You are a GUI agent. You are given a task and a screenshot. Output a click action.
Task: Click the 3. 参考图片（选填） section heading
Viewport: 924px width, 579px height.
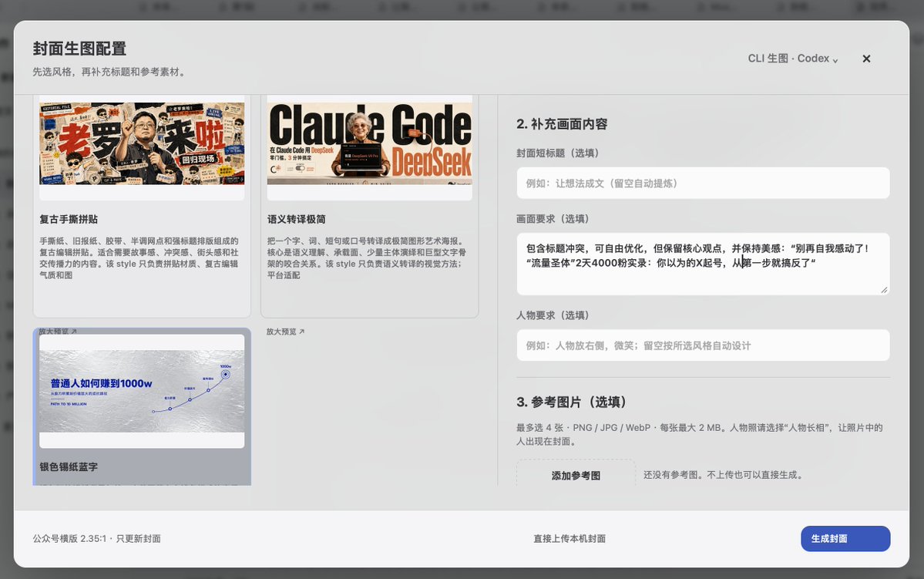573,402
